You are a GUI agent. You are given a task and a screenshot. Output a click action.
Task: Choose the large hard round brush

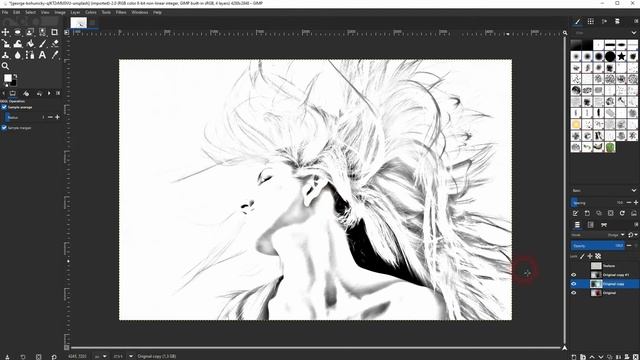(610, 56)
